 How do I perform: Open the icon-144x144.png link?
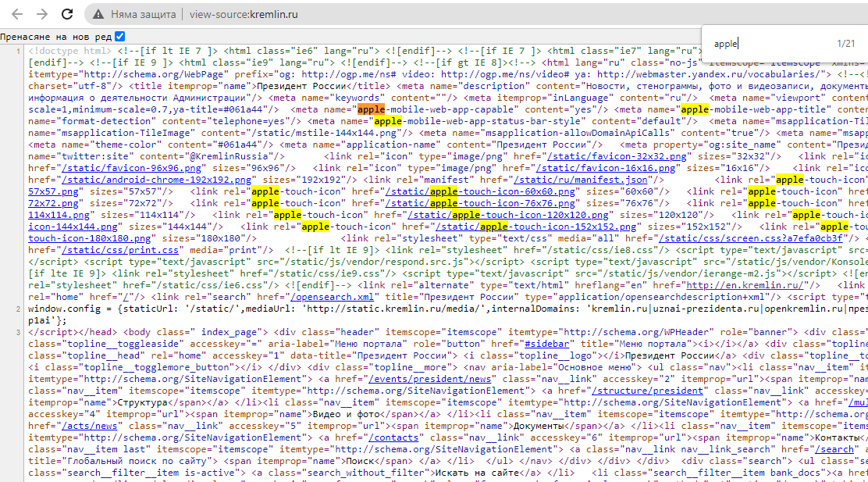coord(73,227)
